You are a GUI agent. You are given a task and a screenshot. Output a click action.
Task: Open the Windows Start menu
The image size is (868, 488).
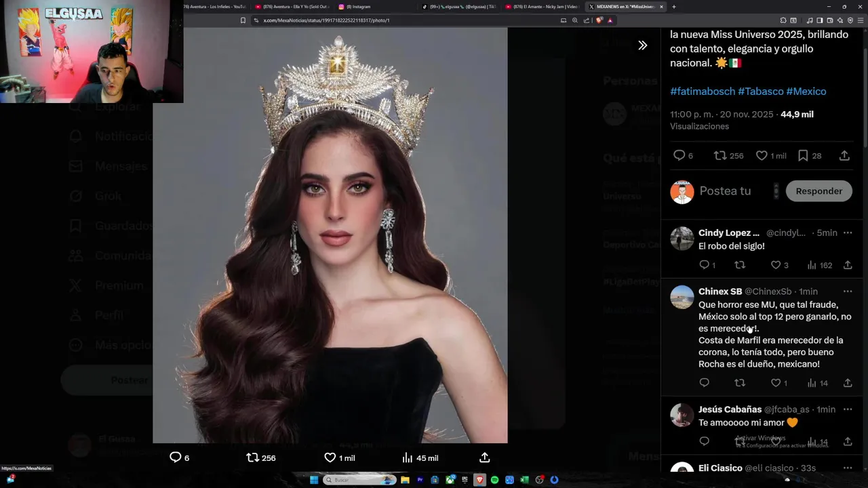(x=314, y=480)
